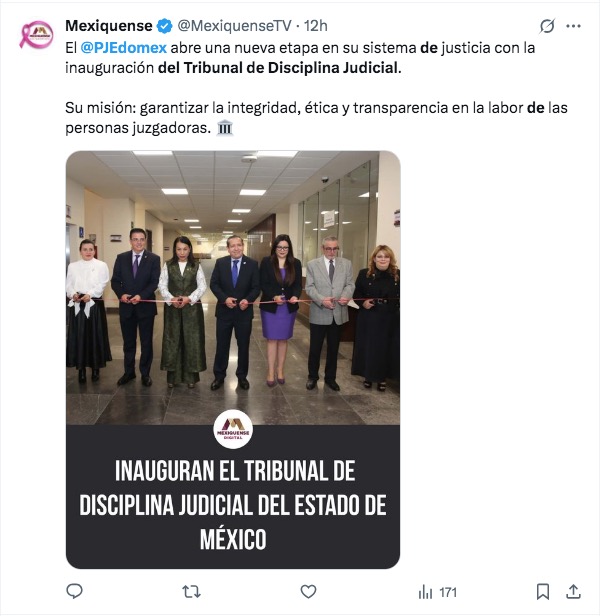Open the share tweet icon
The width and height of the screenshot is (600, 616).
click(573, 591)
